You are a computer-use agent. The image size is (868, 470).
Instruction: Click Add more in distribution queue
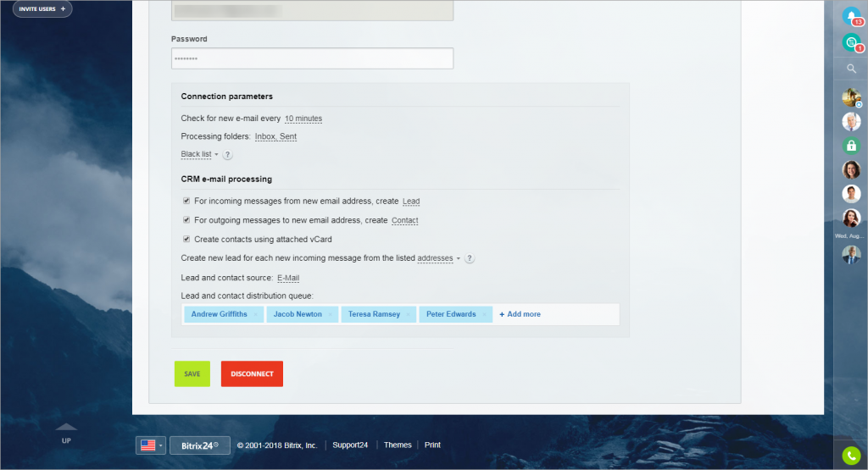click(520, 314)
